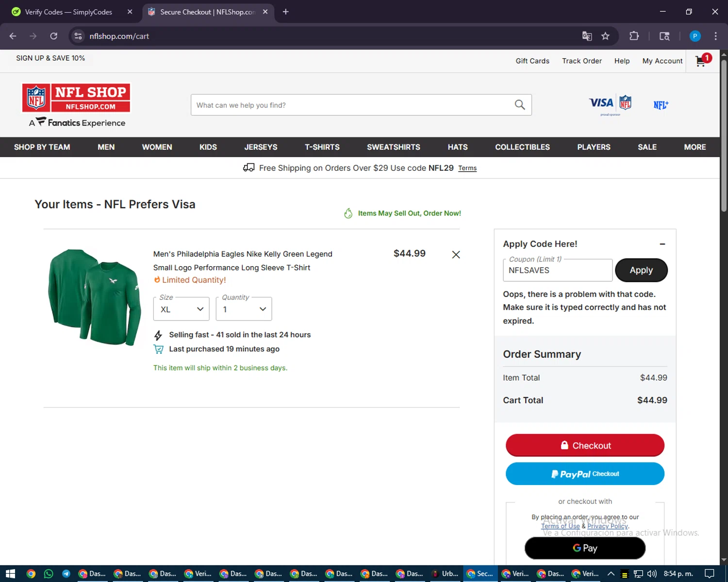Open the Help link
The height and width of the screenshot is (582, 728).
pyautogui.click(x=622, y=61)
